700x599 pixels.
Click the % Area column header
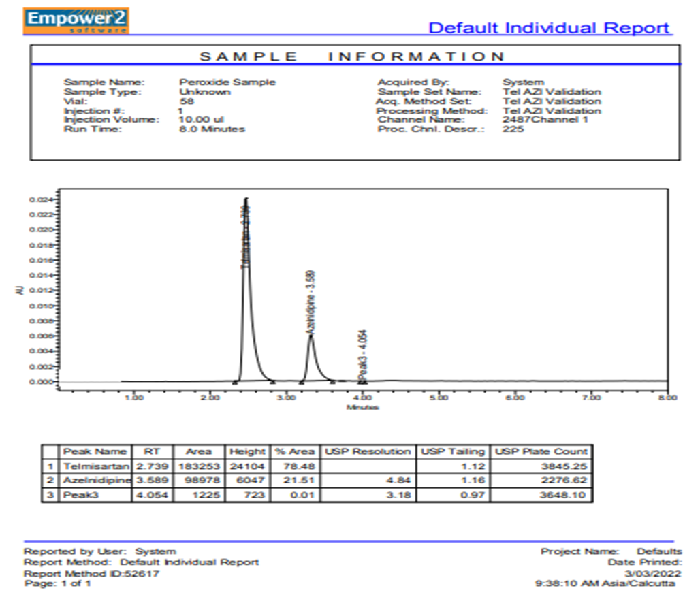295,452
